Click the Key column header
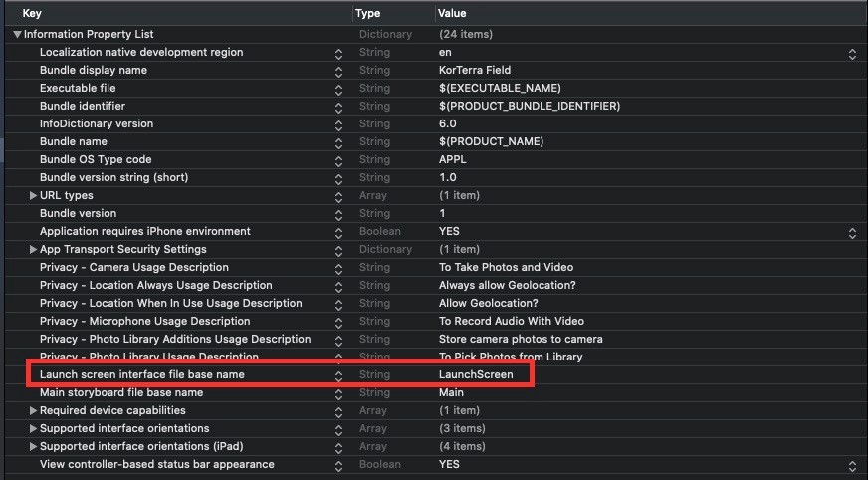This screenshot has height=480, width=868. (x=32, y=13)
